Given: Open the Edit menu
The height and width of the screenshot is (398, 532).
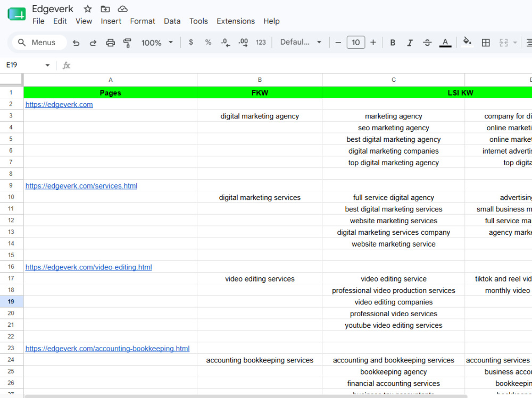Looking at the screenshot, I should [x=60, y=21].
